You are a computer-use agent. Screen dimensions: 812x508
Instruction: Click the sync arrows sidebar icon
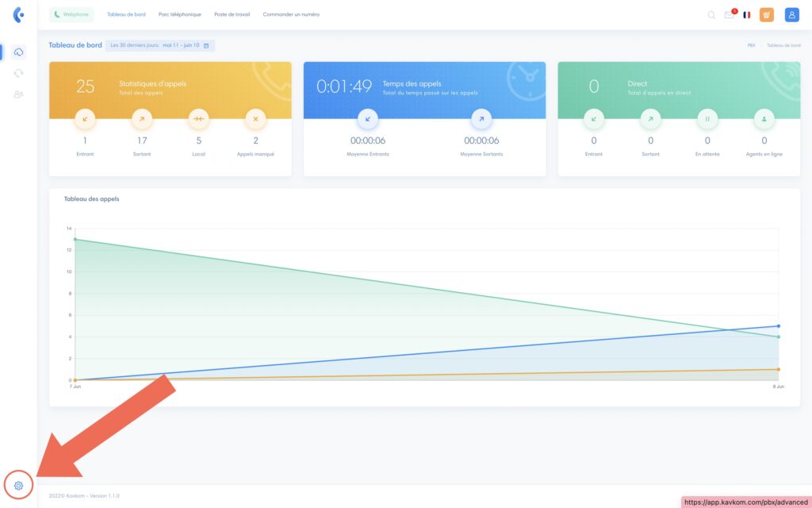click(x=18, y=73)
